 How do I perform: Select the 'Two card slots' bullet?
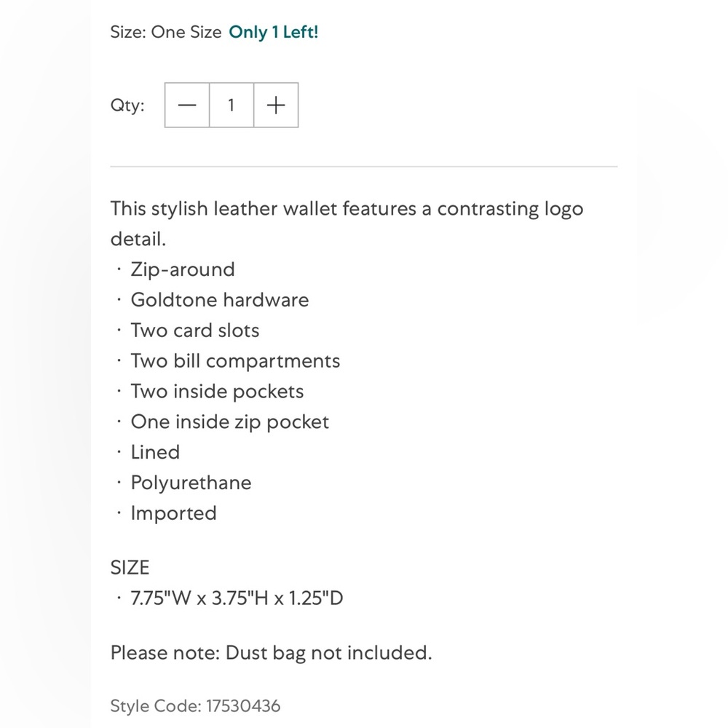tap(194, 331)
